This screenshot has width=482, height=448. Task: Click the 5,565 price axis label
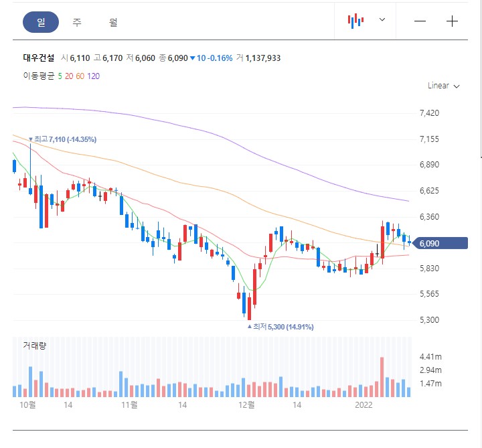(x=429, y=294)
